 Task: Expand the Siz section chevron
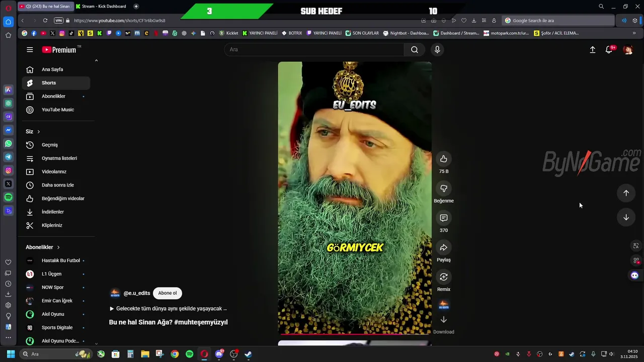tap(38, 132)
